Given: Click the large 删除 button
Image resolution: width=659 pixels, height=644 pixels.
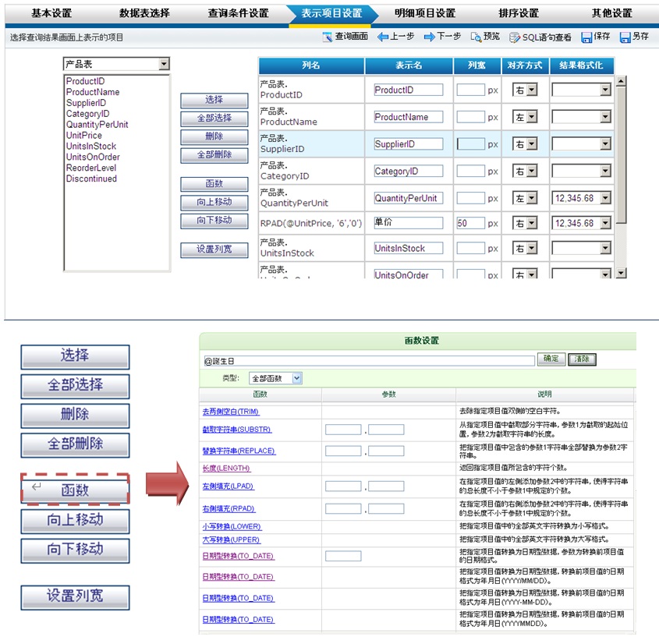Looking at the screenshot, I should 75,415.
